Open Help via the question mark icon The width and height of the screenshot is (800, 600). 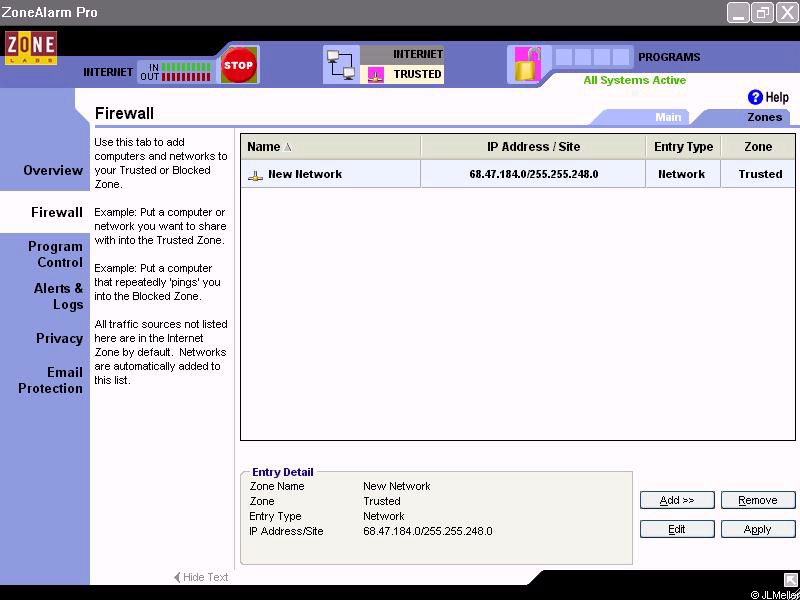point(755,97)
